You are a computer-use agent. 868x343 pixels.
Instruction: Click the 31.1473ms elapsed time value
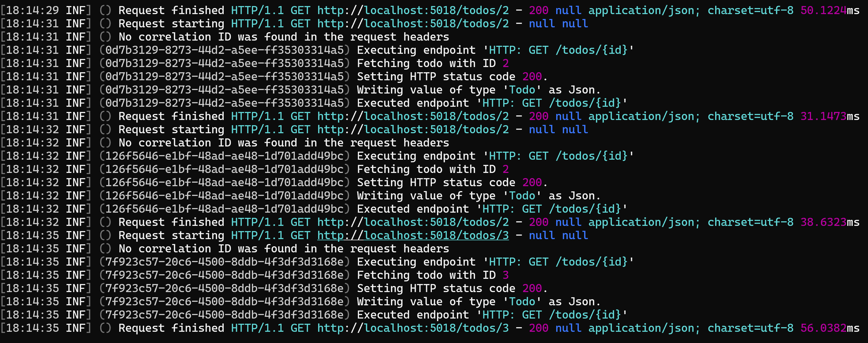click(824, 116)
